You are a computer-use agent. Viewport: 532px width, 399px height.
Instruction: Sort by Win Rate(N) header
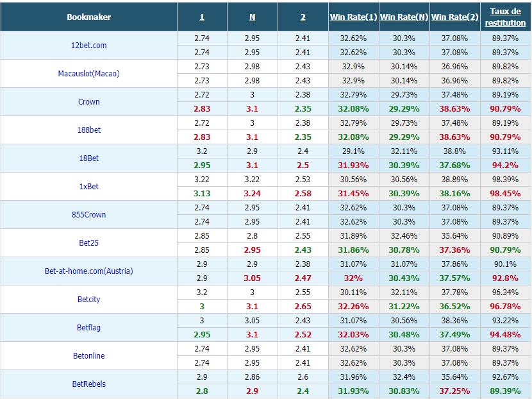404,17
